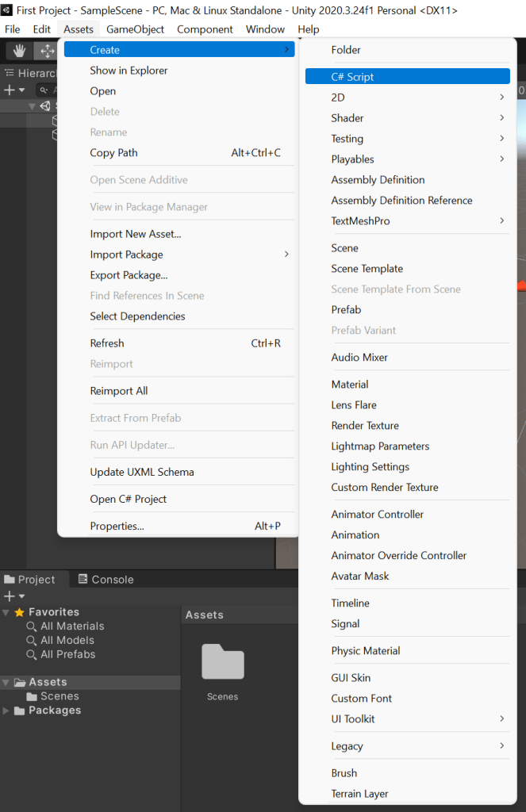
Task: Click the Project panel plus add button
Action: pos(9,596)
